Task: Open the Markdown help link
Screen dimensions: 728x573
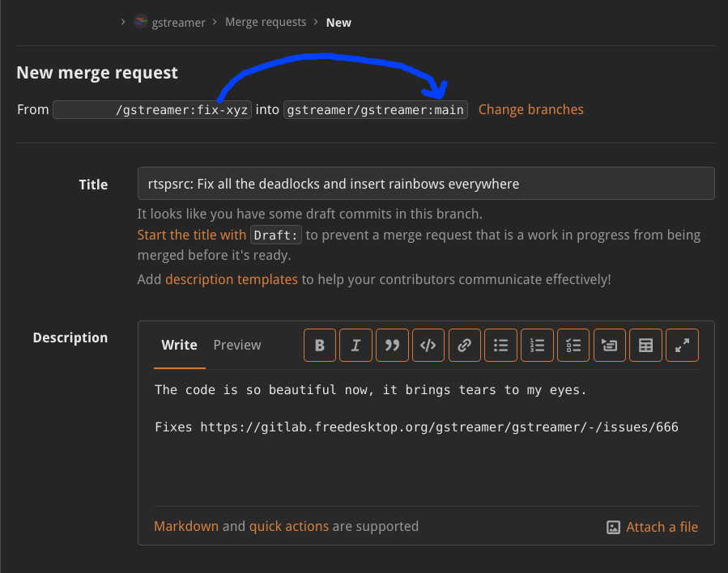Action: click(186, 526)
